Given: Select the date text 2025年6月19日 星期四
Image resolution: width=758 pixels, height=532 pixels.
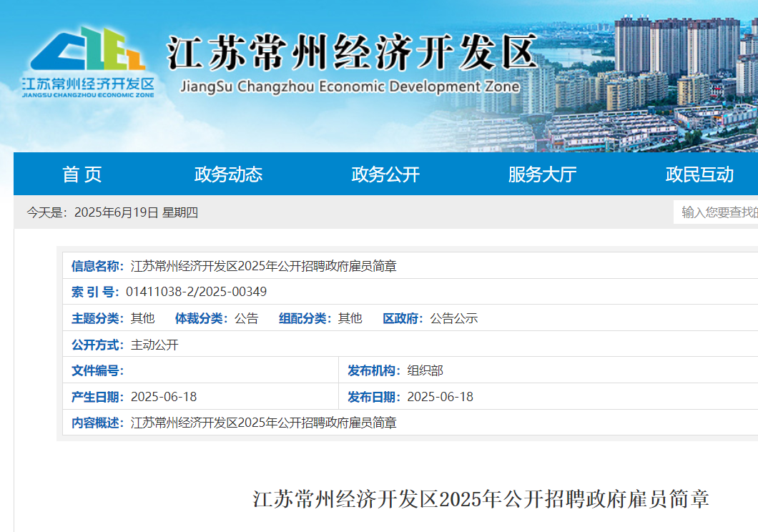Looking at the screenshot, I should (x=137, y=212).
